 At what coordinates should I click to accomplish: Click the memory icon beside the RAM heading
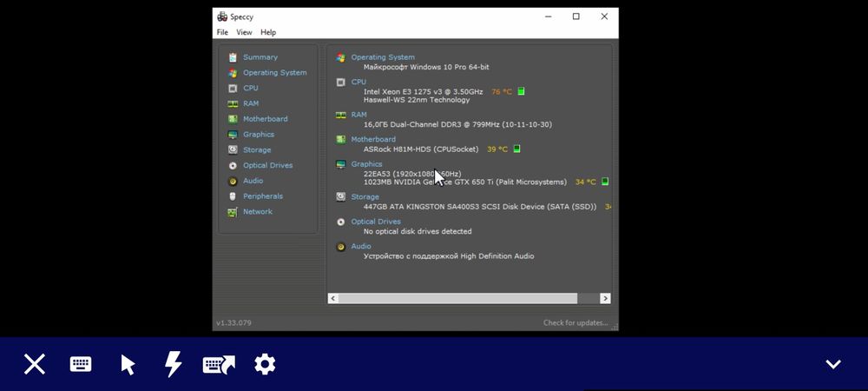(340, 116)
